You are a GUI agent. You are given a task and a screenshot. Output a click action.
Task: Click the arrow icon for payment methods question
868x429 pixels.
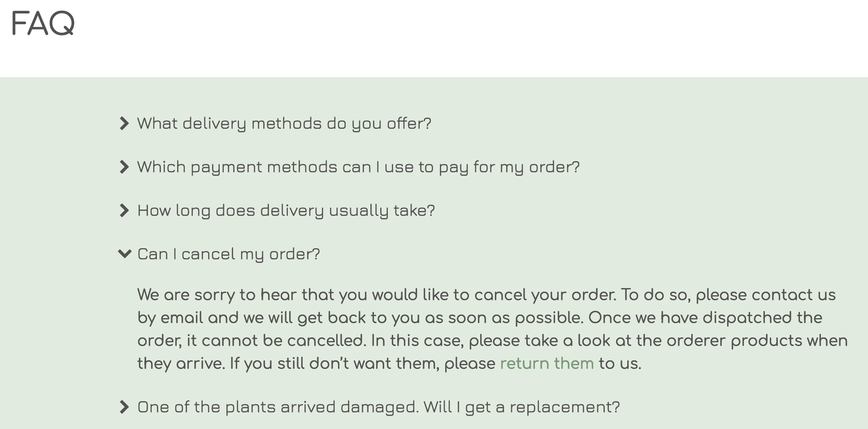pos(125,167)
